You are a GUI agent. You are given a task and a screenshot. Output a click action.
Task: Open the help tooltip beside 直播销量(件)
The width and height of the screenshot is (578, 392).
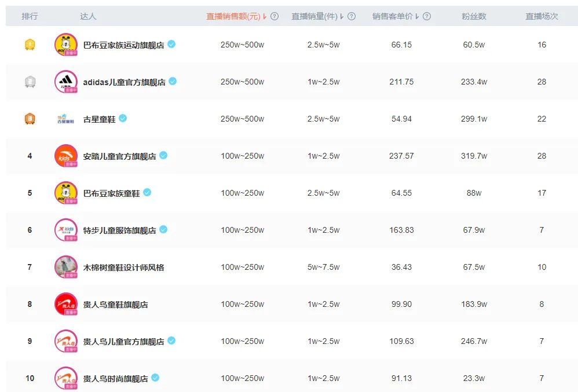coord(351,16)
